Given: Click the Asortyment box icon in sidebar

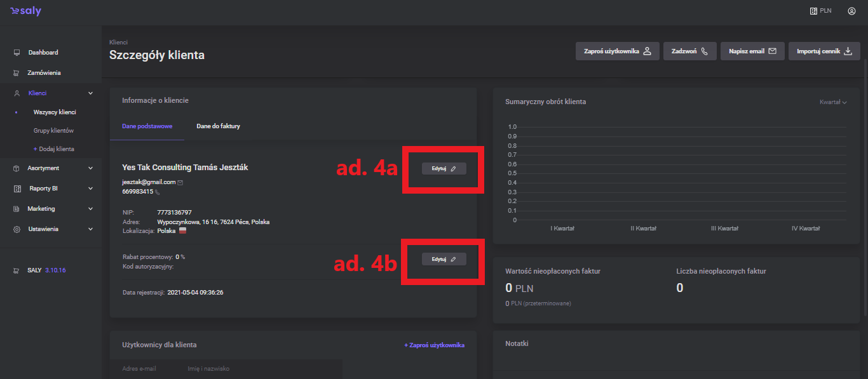Looking at the screenshot, I should (17, 168).
